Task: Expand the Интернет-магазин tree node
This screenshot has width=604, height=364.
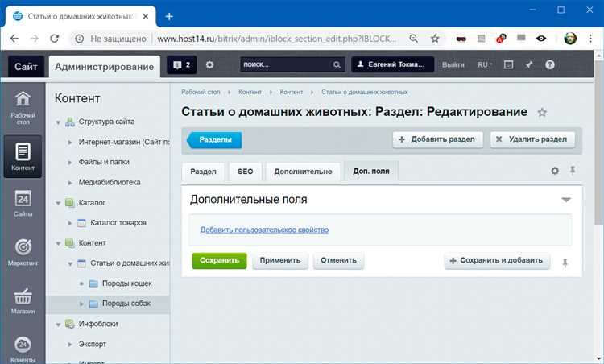Action: tap(70, 142)
